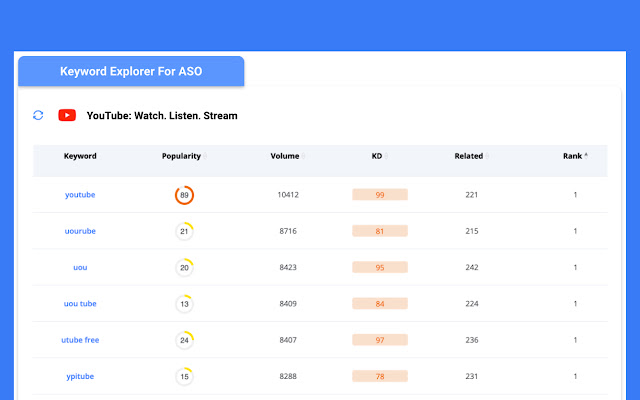Open the 'utube free' keyword link

click(x=80, y=340)
